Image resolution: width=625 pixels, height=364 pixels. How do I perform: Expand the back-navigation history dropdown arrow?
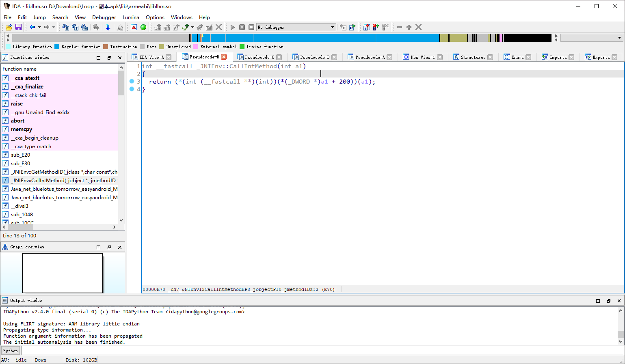(39, 27)
